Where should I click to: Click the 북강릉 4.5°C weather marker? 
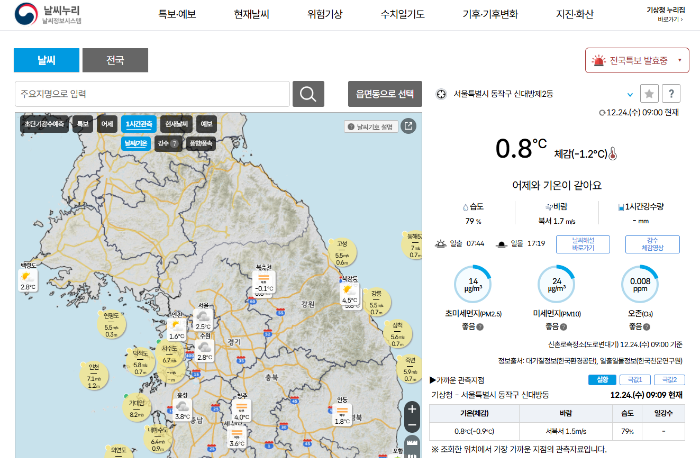pos(350,295)
